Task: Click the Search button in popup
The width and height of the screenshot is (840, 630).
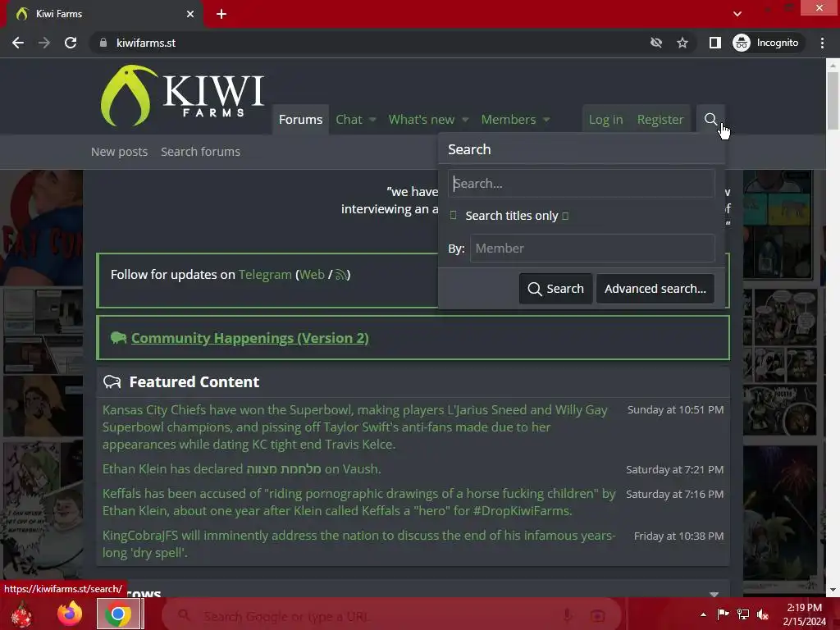Action: point(555,289)
